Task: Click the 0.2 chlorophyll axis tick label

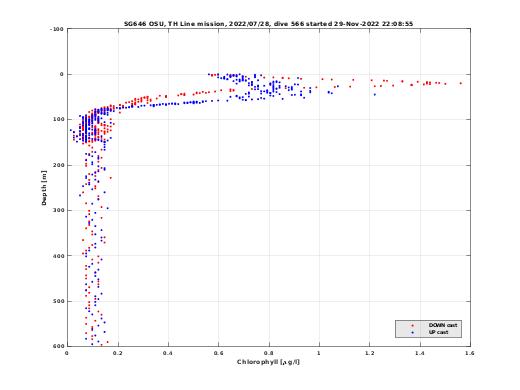Action: (x=118, y=353)
